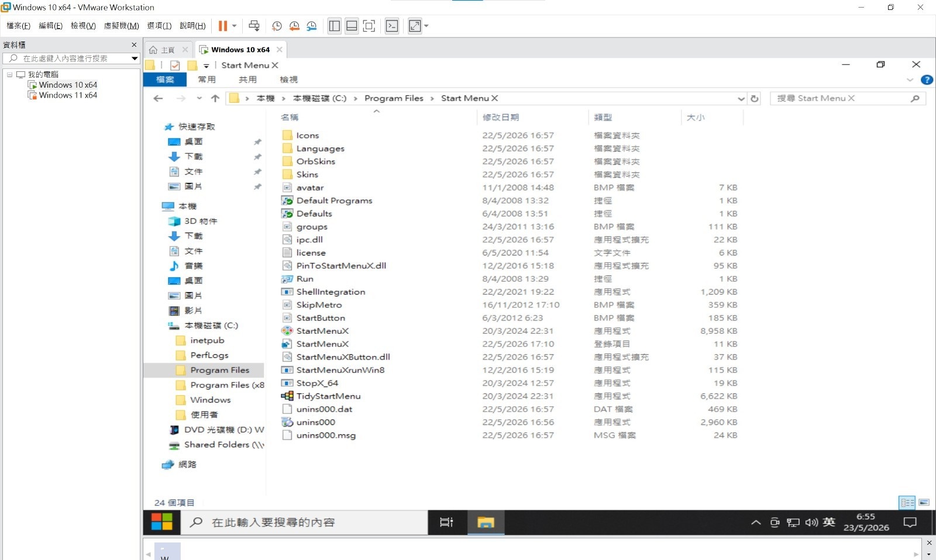Open the dropdown arrow beside the pause button
The width and height of the screenshot is (936, 560).
point(234,26)
